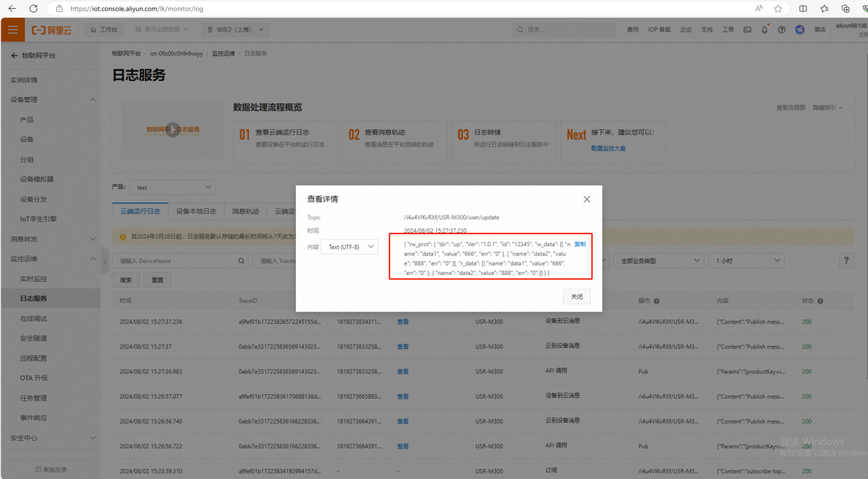Collapse the 设备管理 sidebar section
868x479 pixels.
93,100
